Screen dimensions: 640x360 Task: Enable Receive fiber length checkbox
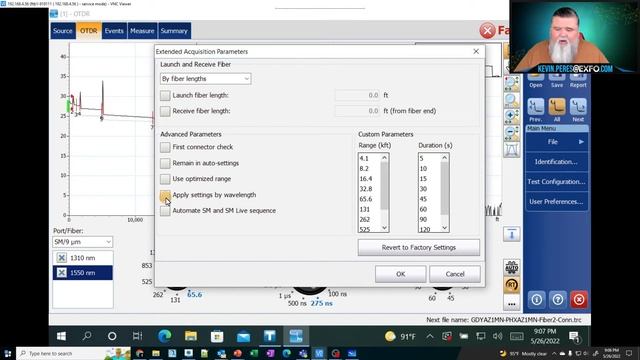165,111
